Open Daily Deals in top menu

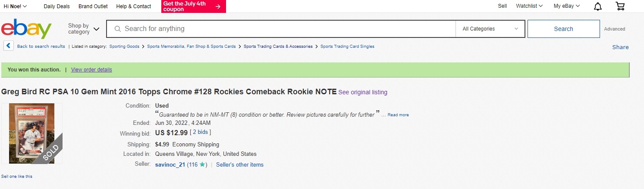click(57, 6)
